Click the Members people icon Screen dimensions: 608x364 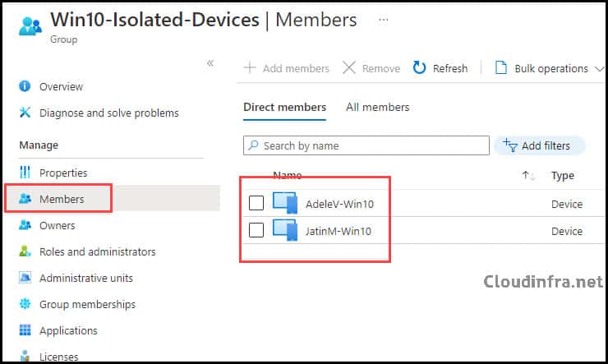pyautogui.click(x=25, y=199)
